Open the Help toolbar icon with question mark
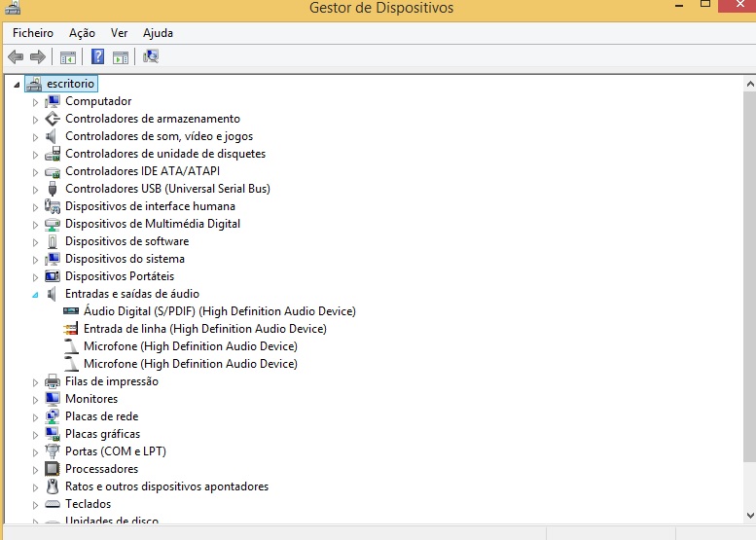 click(98, 56)
